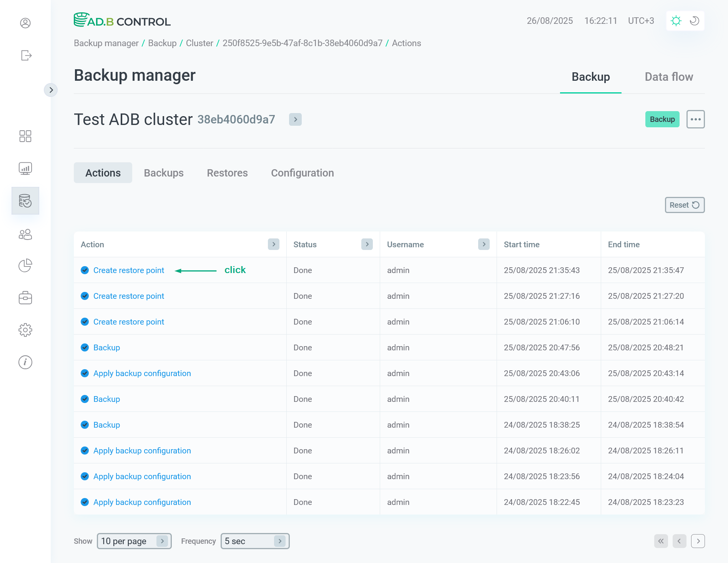Open the settings gear icon
Viewport: 728px width, 563px height.
(x=25, y=330)
